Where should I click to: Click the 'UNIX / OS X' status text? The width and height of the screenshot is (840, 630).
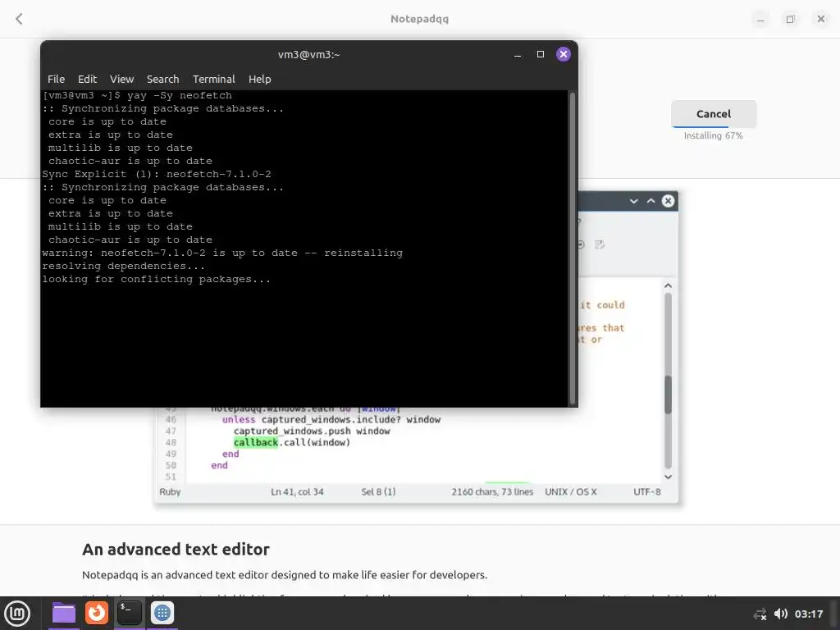[x=571, y=492]
